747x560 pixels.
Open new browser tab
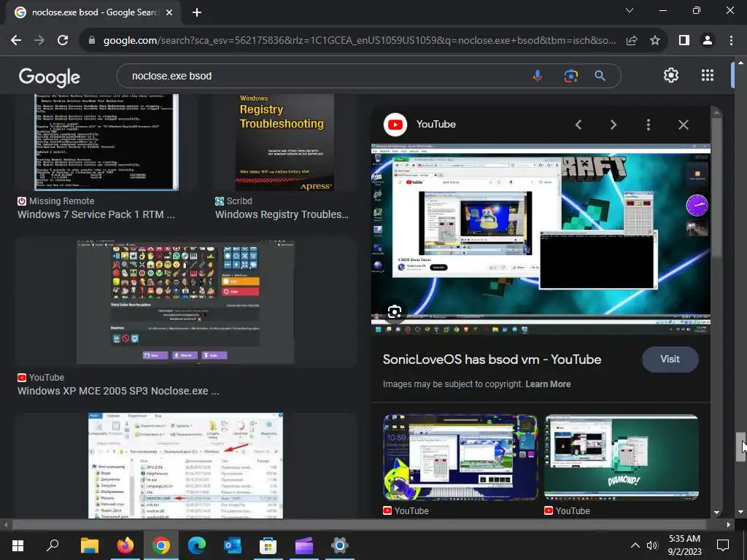coord(197,12)
